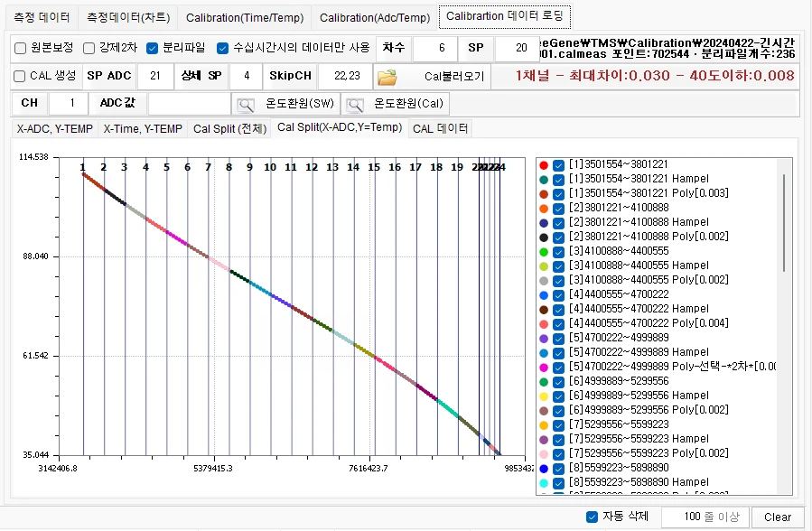Click the CH field showing 1
This screenshot has height=531, width=812.
point(69,103)
